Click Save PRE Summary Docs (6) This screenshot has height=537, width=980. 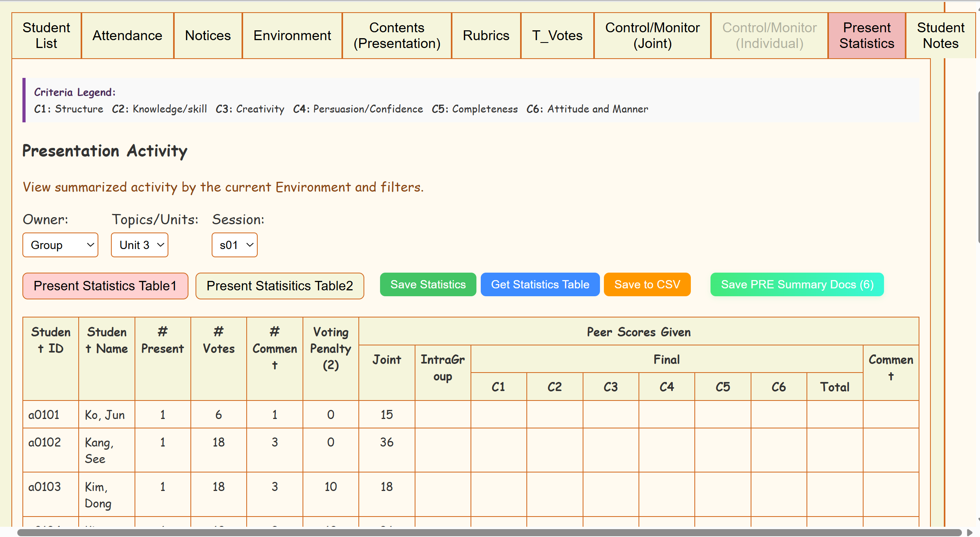click(797, 284)
